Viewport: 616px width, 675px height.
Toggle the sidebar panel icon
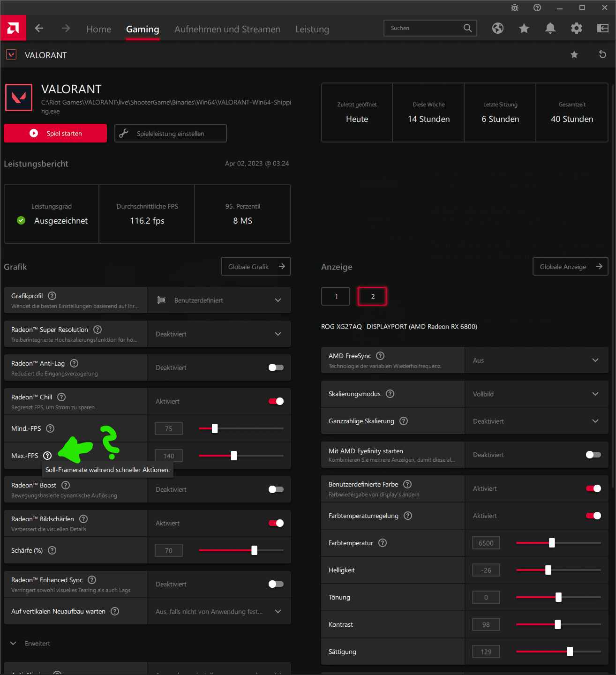(x=603, y=29)
